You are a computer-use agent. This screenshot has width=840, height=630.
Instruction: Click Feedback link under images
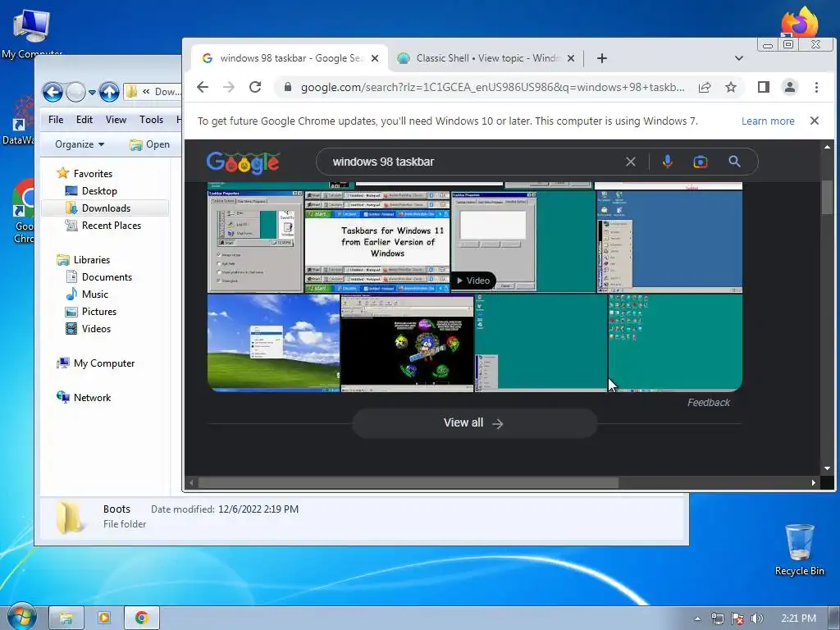pos(708,403)
